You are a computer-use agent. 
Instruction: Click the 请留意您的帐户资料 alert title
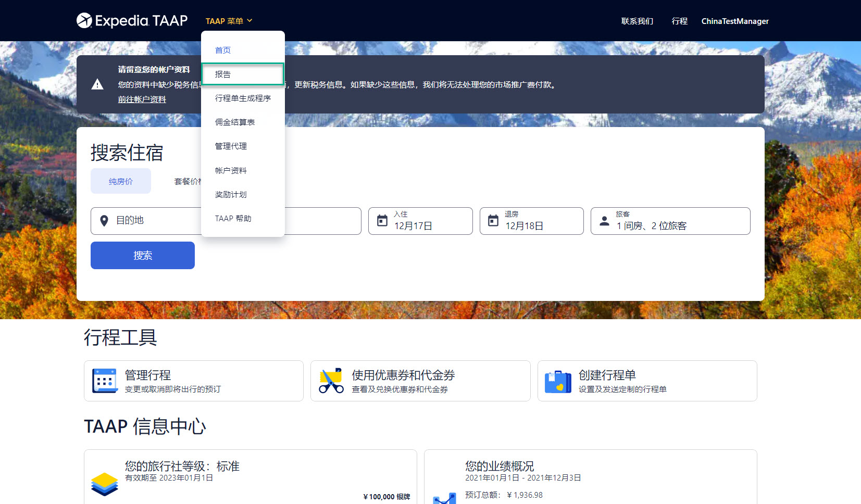(x=154, y=69)
